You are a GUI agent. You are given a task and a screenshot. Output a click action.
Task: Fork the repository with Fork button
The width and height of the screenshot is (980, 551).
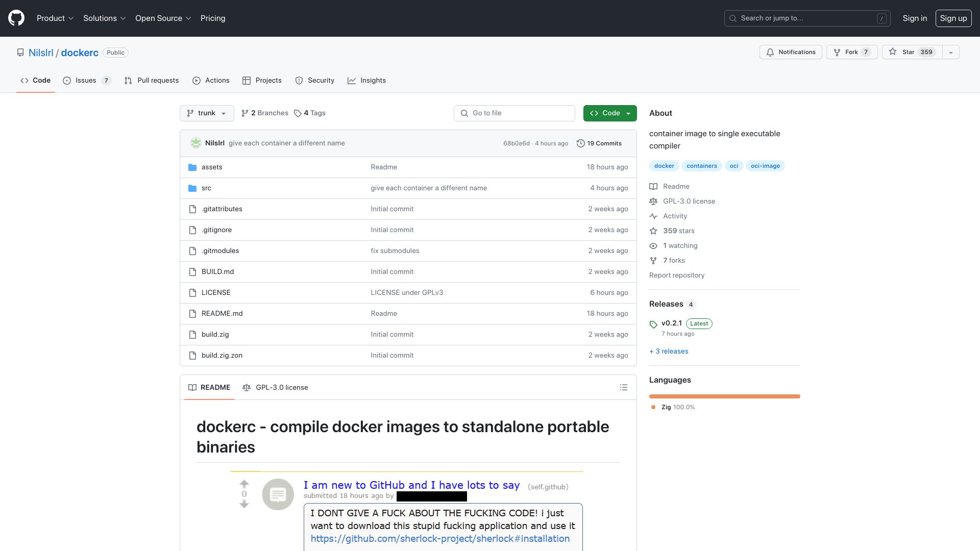pos(852,53)
